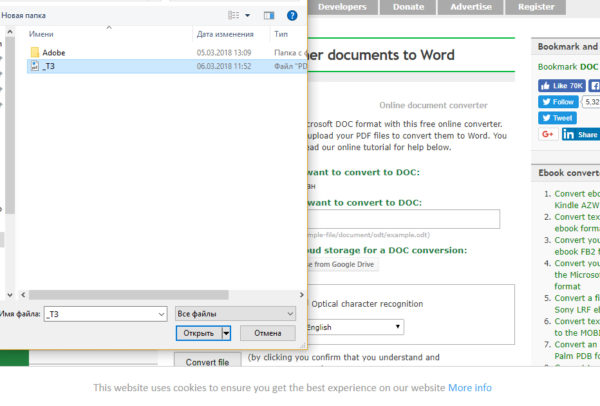Click the Cancel (Отмена) button
Screen dimensions: 600x406
(268, 333)
